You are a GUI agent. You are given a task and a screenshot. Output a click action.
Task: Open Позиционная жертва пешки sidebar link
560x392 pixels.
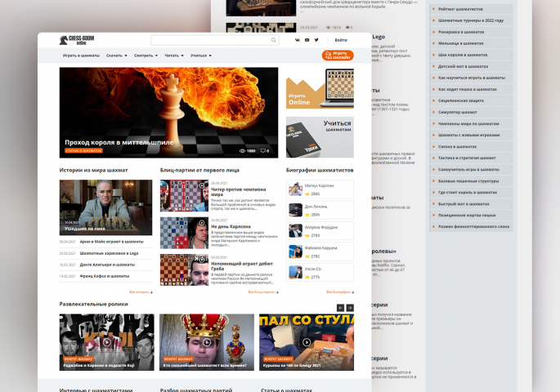tap(472, 216)
